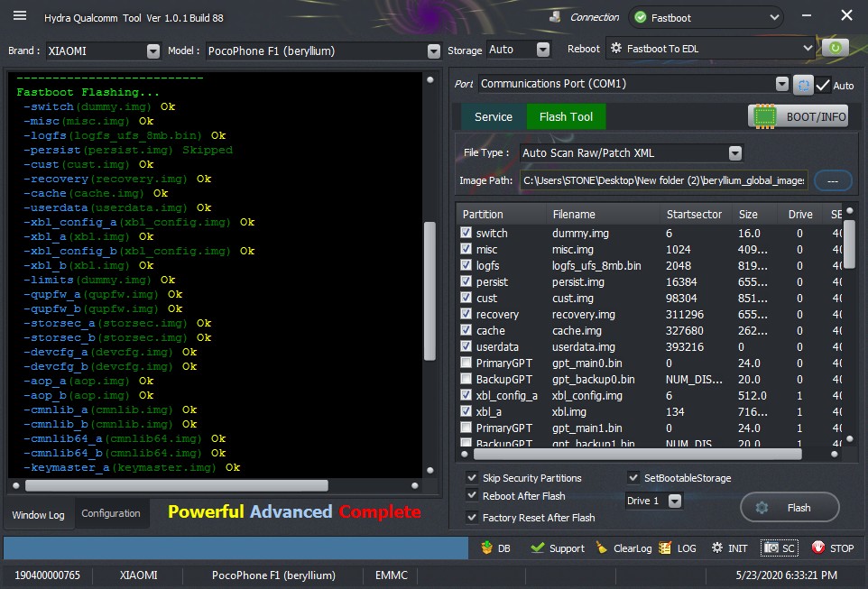Click the port refresh icon
This screenshot has height=589, width=868.
[x=803, y=85]
